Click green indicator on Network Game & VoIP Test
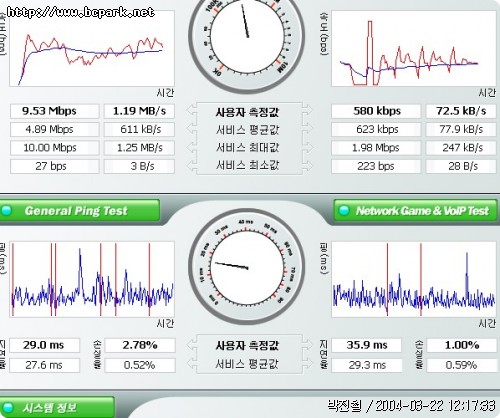The image size is (500, 418). tap(344, 211)
